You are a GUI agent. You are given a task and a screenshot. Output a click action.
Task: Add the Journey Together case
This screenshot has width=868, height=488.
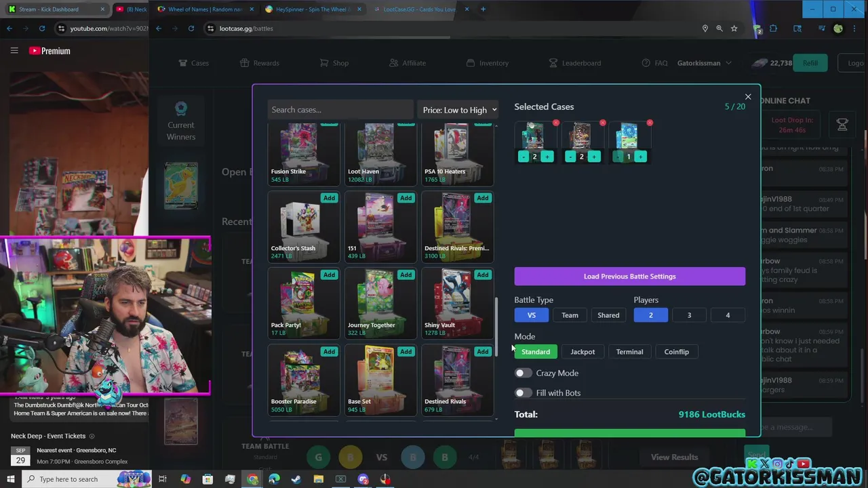point(406,274)
